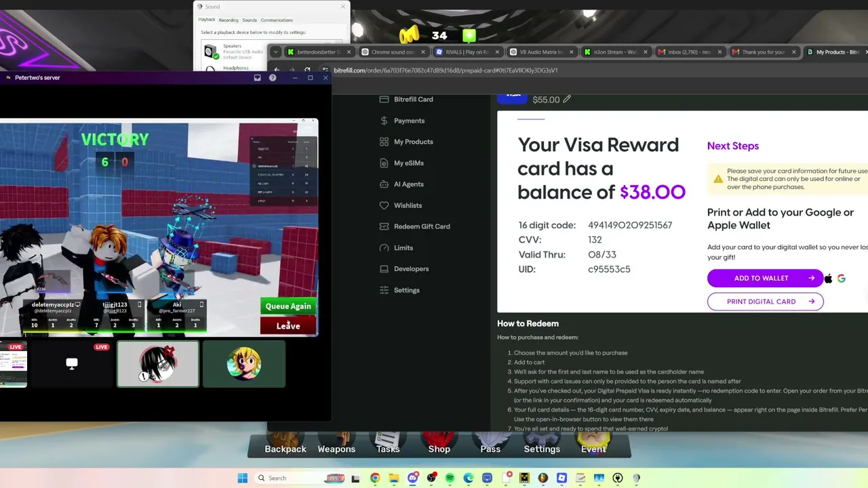Click the Bitrefill Card sidebar icon

click(384, 99)
